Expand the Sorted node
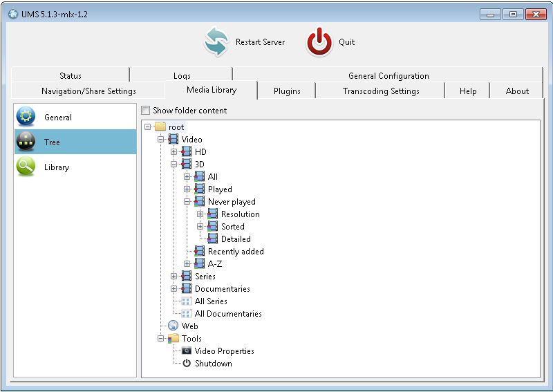The width and height of the screenshot is (553, 392). (200, 226)
